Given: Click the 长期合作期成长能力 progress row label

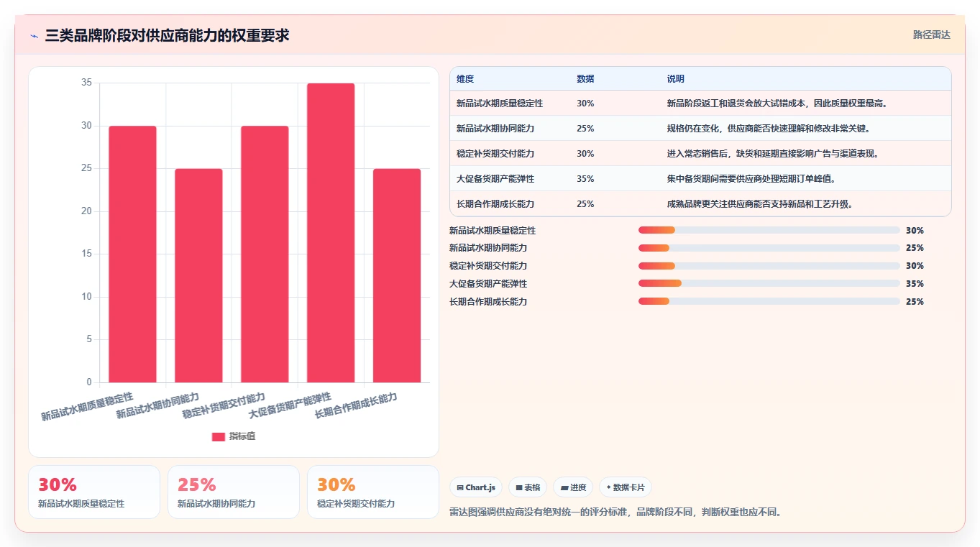Looking at the screenshot, I should point(488,302).
